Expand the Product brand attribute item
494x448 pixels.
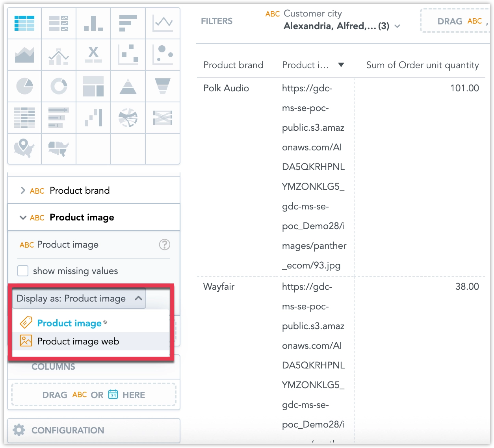[x=23, y=191]
